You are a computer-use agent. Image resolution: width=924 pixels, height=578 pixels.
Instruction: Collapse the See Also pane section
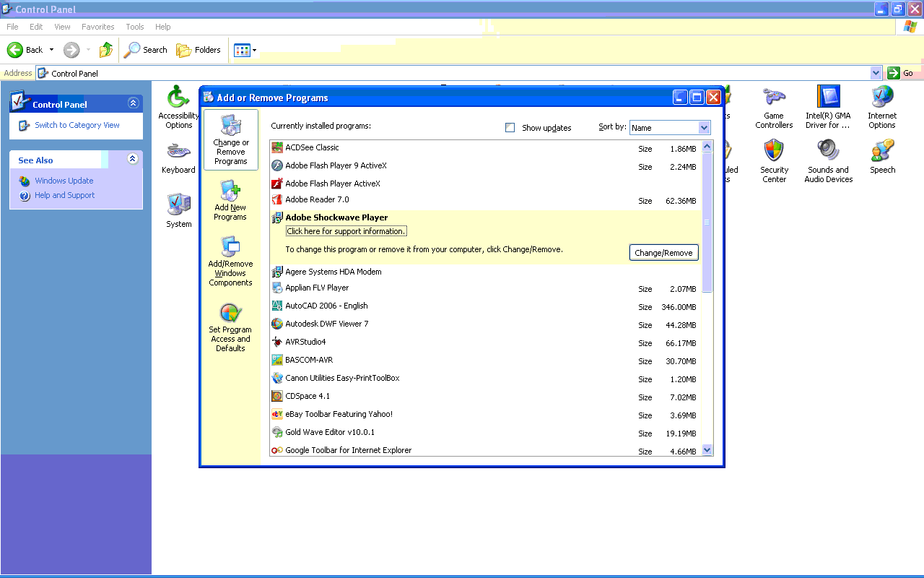point(133,159)
